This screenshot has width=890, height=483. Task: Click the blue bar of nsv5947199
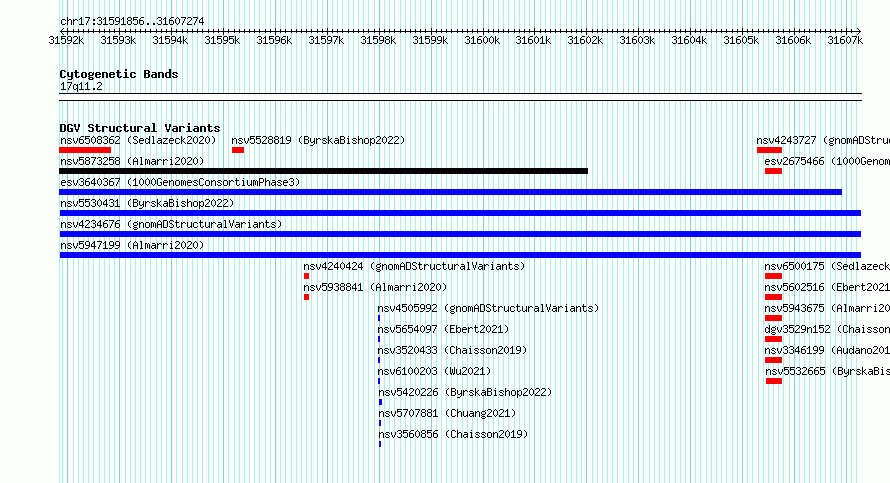(x=460, y=255)
